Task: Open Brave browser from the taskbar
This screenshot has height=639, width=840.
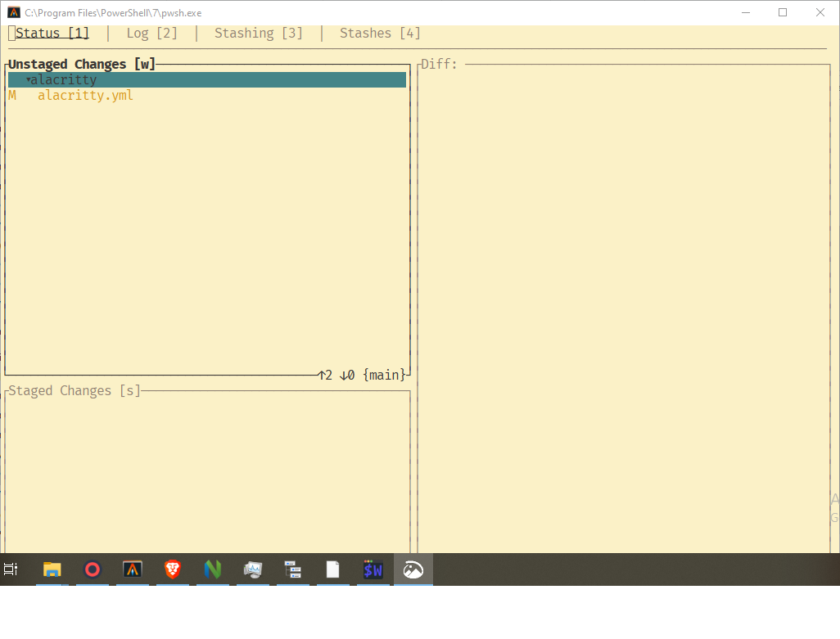Action: [173, 569]
